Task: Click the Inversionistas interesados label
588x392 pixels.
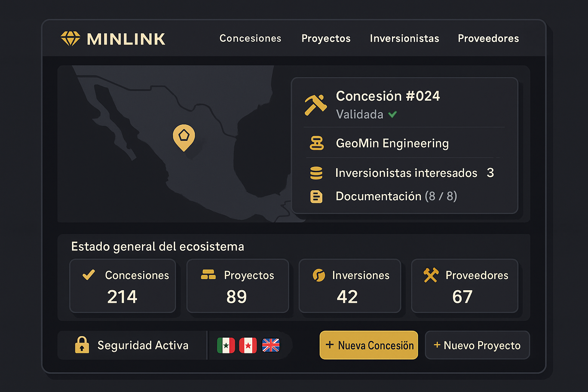Action: (x=406, y=173)
